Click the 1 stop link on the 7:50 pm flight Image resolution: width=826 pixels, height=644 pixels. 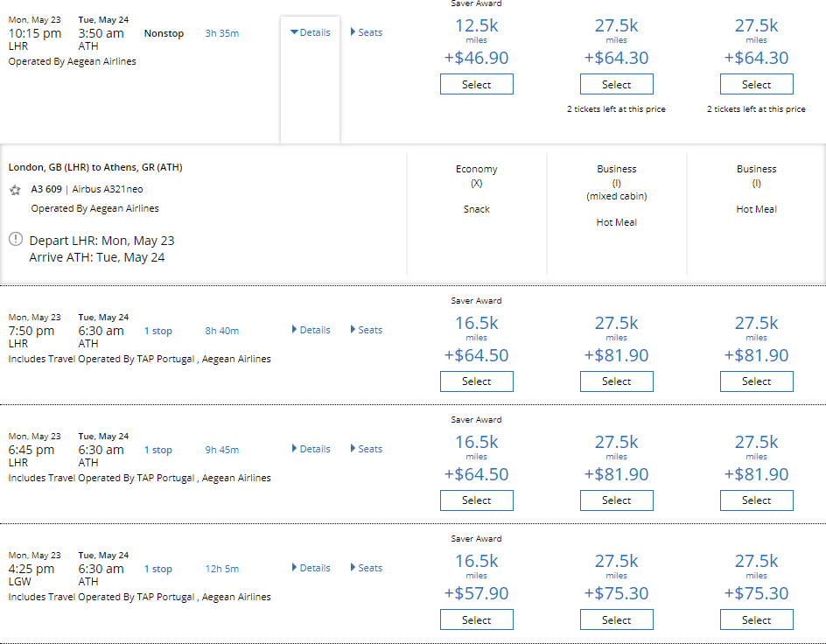[x=158, y=332]
